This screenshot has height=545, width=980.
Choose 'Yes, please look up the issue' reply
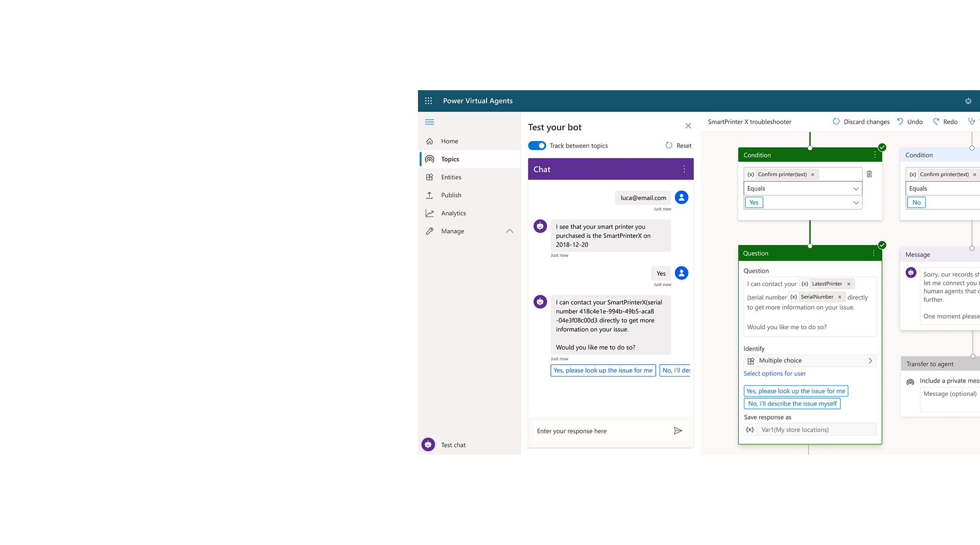(603, 371)
